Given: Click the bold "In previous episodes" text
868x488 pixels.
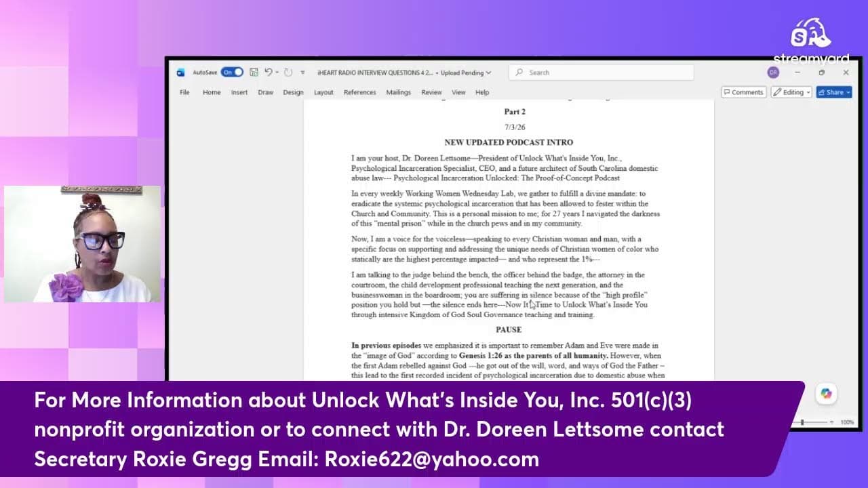Looking at the screenshot, I should [x=387, y=346].
